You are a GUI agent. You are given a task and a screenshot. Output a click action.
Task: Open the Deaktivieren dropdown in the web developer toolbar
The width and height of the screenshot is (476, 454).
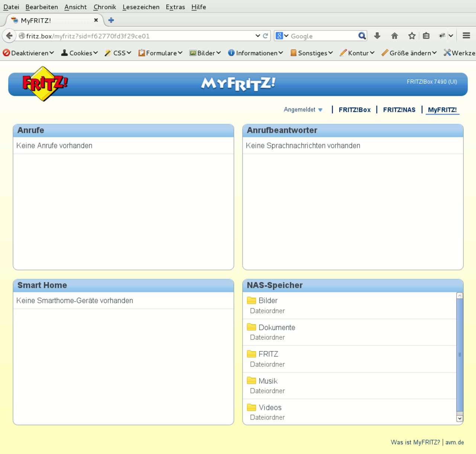coord(29,53)
